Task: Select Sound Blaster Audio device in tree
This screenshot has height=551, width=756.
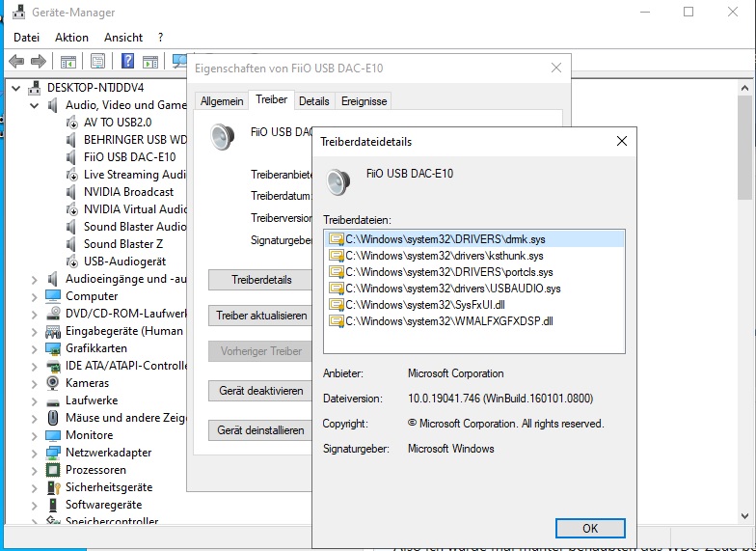Action: coord(135,227)
